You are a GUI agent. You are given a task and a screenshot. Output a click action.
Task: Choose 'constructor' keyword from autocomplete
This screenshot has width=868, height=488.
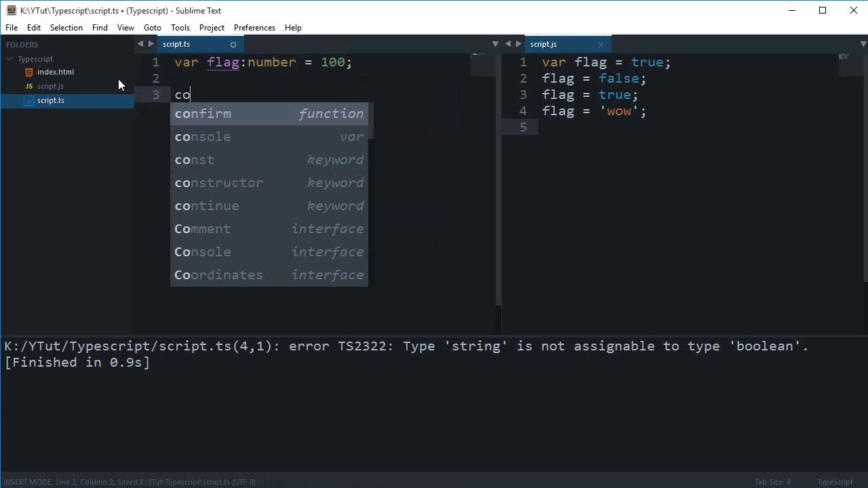point(269,183)
